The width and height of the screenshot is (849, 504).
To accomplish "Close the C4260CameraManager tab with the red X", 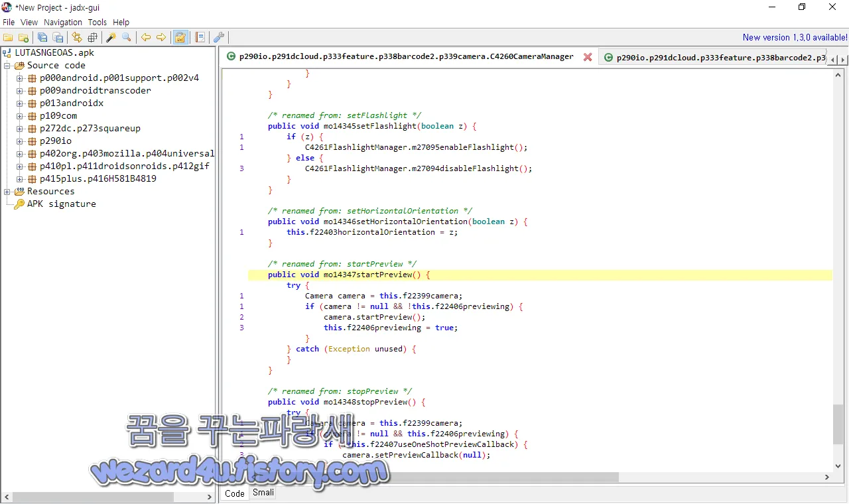I will pyautogui.click(x=588, y=57).
